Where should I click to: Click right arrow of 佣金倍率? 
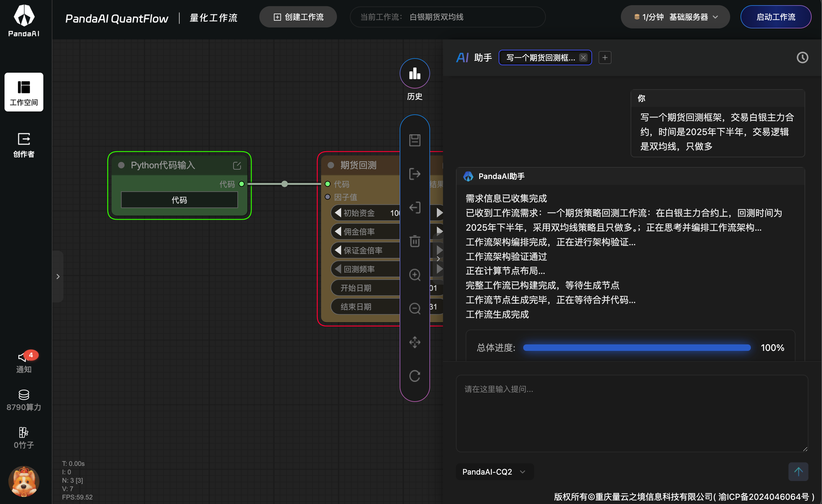(440, 231)
